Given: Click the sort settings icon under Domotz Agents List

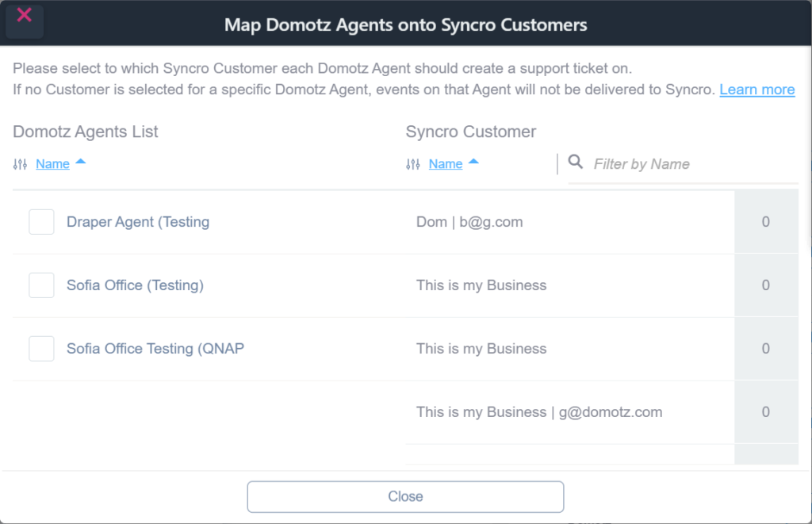Looking at the screenshot, I should pos(18,163).
